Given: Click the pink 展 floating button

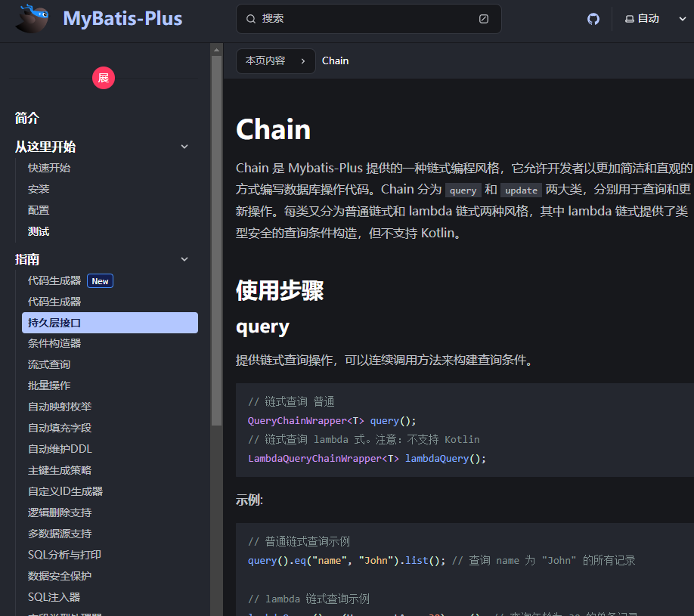Looking at the screenshot, I should 103,78.
